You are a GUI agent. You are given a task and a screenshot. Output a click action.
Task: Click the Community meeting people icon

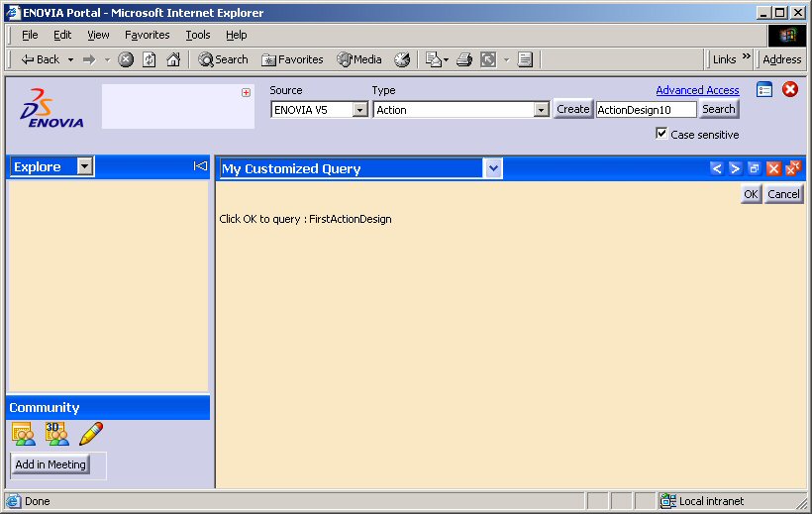24,434
